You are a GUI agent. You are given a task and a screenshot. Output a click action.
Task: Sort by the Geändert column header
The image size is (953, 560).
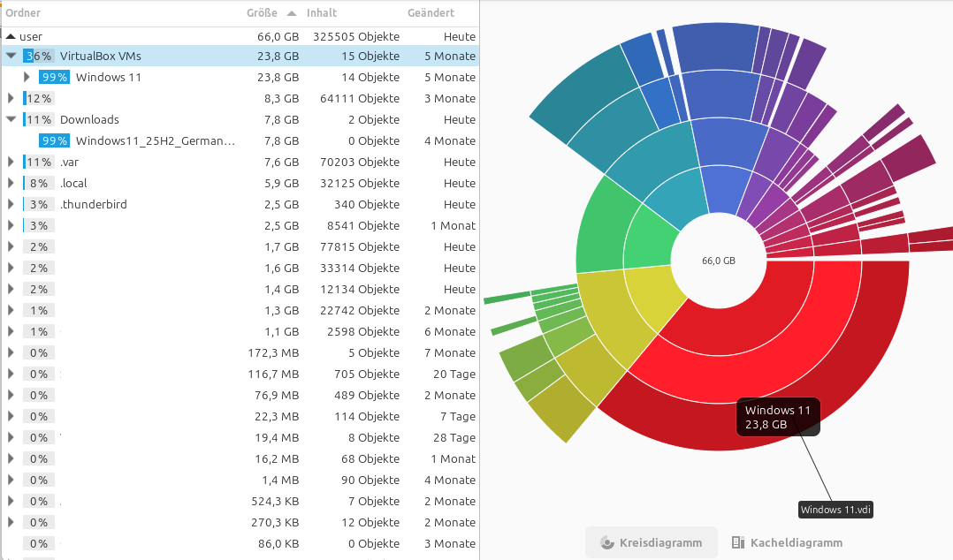[x=431, y=12]
